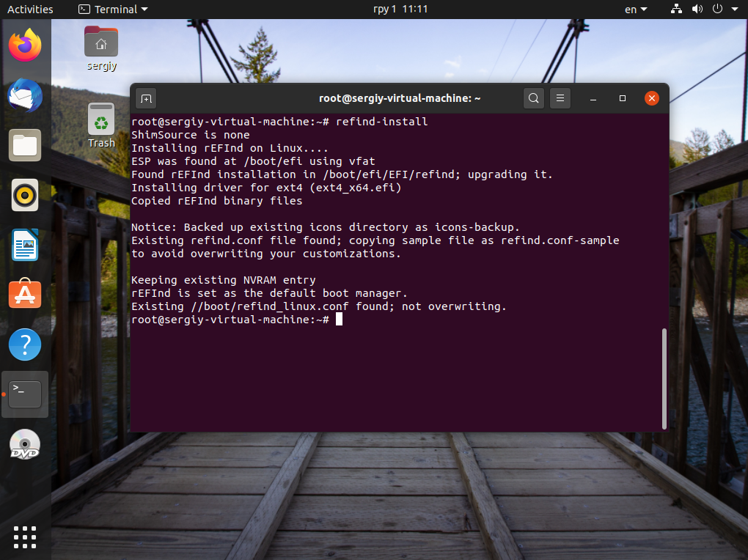This screenshot has height=560, width=748.
Task: Open the Help application in the dock
Action: (25, 345)
